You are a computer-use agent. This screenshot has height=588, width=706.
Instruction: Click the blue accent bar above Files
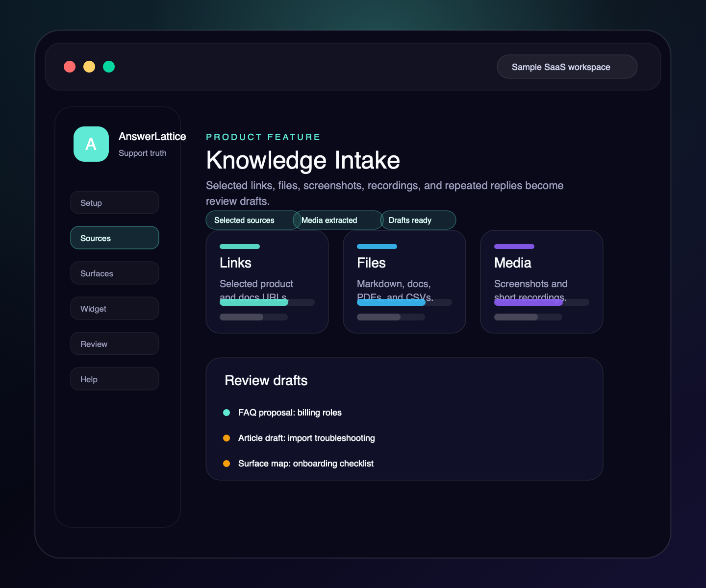click(x=377, y=246)
